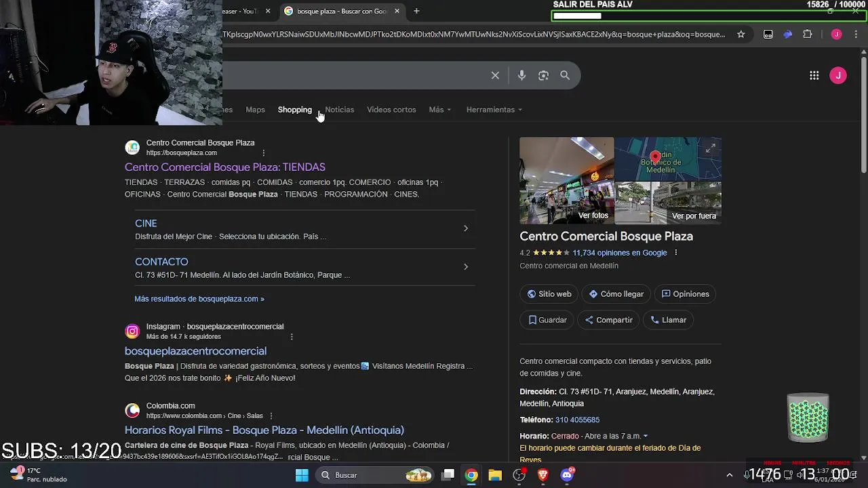
Task: Switch to the Noticias results tab
Action: [340, 109]
